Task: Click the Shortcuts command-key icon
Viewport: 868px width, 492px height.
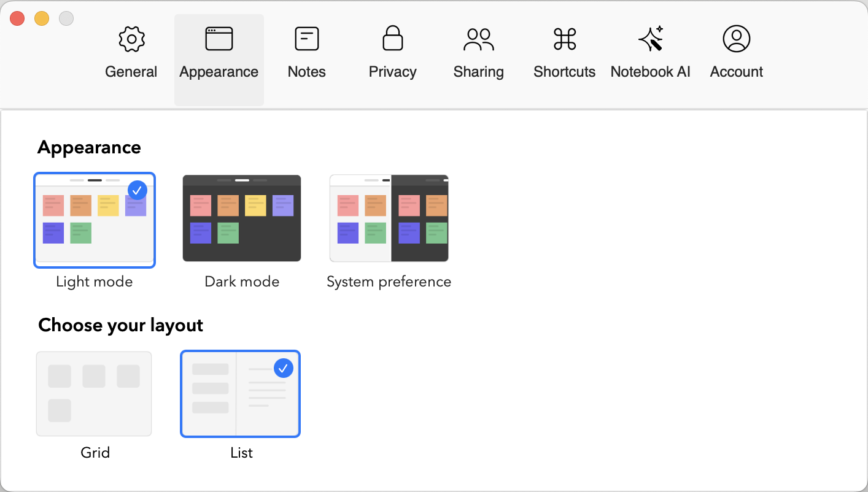Action: point(565,39)
